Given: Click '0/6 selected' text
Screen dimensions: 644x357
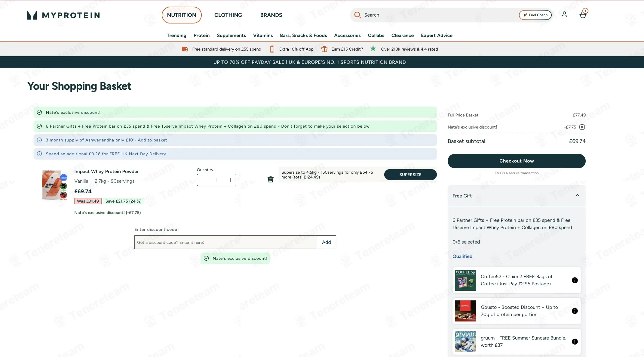Looking at the screenshot, I should (x=466, y=242).
